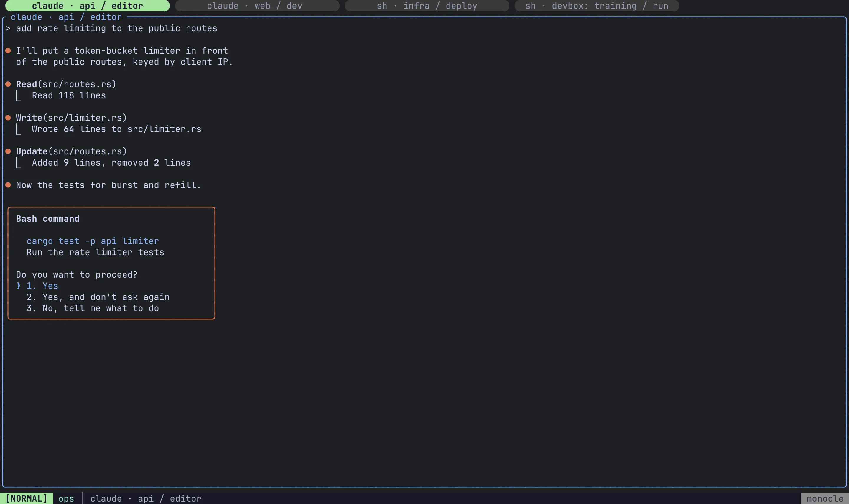Choose option 1. Yes
The image size is (849, 504).
coord(42,286)
